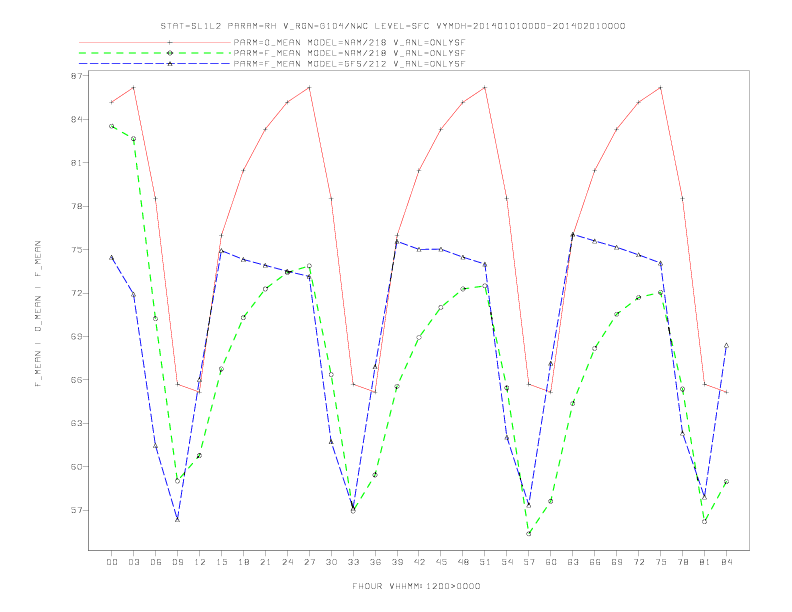Viewport: 792px width, 612px height.
Task: Click blue triangle data marker at hour 84
Action: 726,345
